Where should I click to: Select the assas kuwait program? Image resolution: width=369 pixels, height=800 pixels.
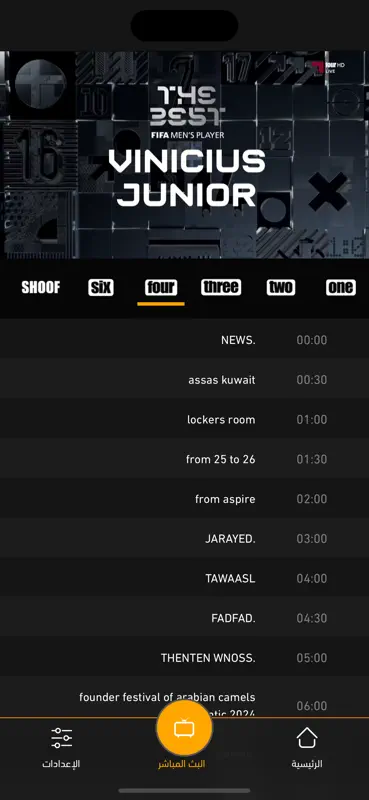point(184,380)
